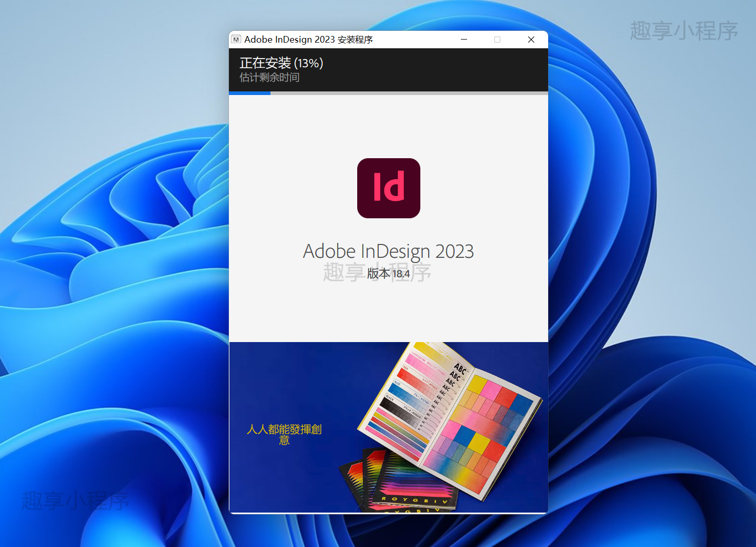Click the "人人都能發揮創意" slogan text
The height and width of the screenshot is (547, 756).
coord(284,434)
